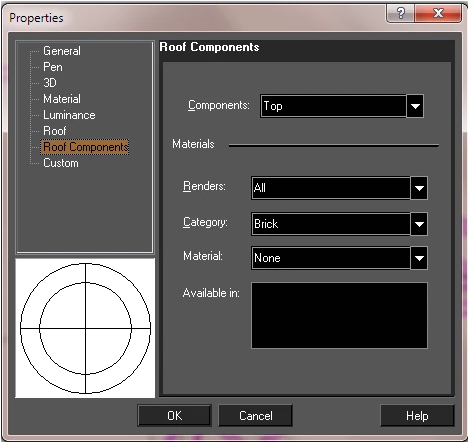Select the Roof Components tree item
470x443 pixels.
click(85, 147)
